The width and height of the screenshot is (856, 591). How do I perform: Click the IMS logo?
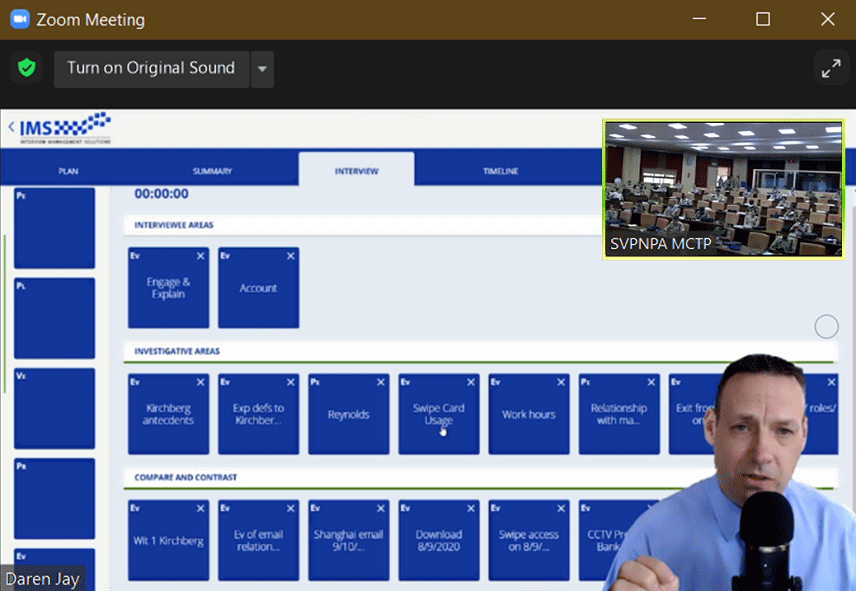click(x=65, y=128)
